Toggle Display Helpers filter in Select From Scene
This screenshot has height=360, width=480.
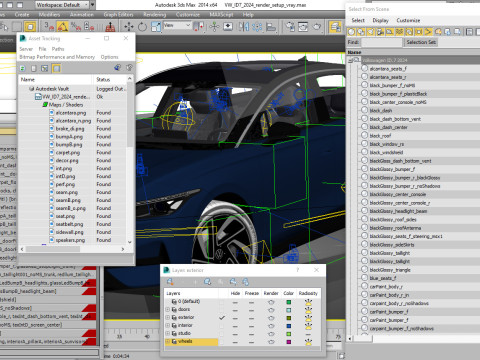coord(390,32)
